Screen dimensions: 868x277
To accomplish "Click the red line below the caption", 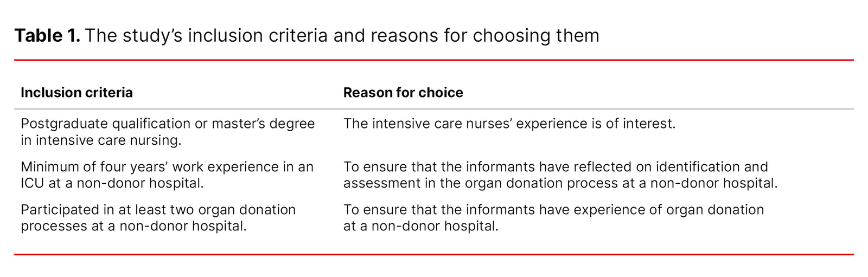I will coord(434,60).
